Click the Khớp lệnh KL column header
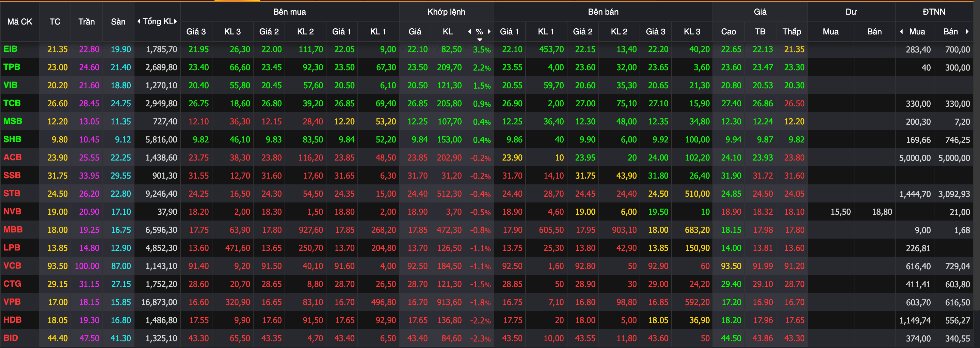 pos(448,32)
